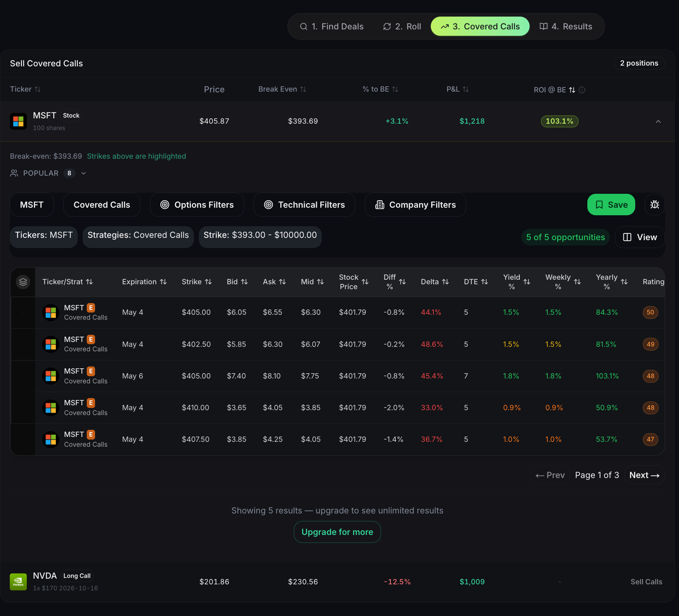Open the Covered Calls strategy selector

[x=102, y=205]
